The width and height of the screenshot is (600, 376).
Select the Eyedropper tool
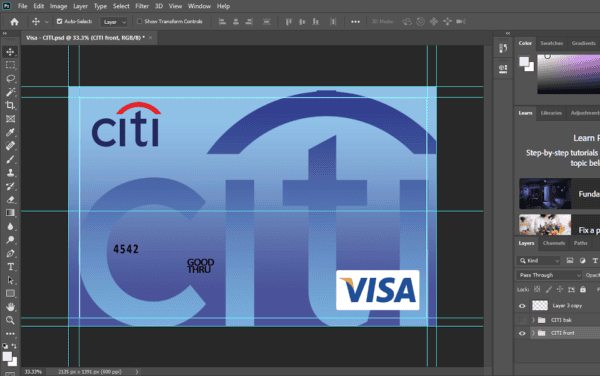click(10, 132)
